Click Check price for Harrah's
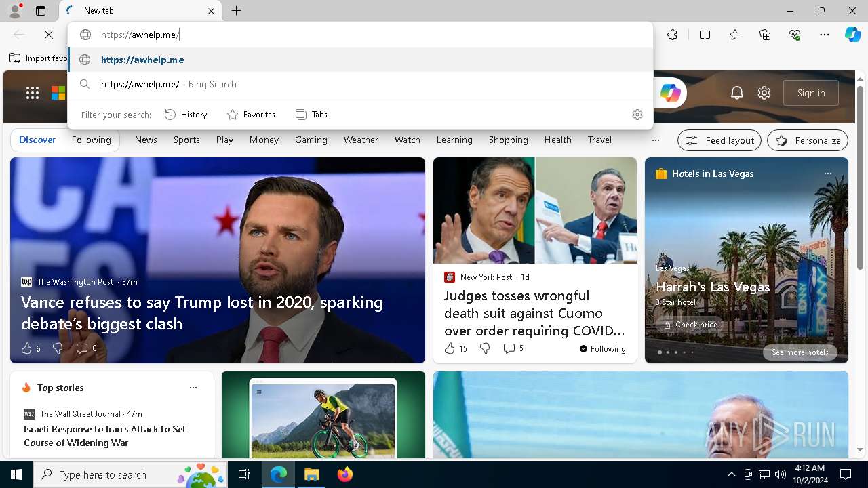 690,325
